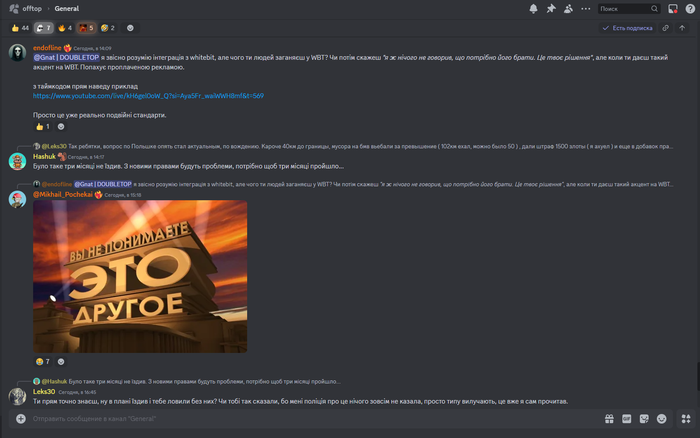The image size is (700, 438).
Task: Open the plus attachment menu in message bar
Action: (x=21, y=419)
